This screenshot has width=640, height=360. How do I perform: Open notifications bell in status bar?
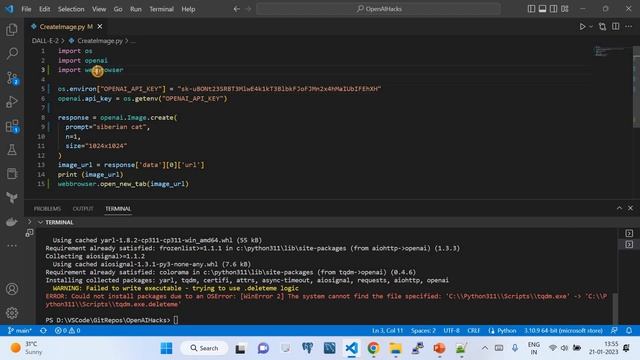click(x=629, y=331)
